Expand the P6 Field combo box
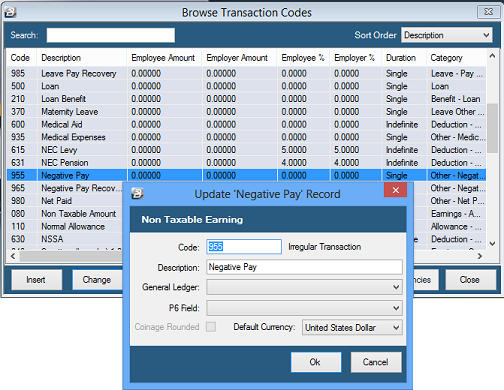 click(x=304, y=308)
